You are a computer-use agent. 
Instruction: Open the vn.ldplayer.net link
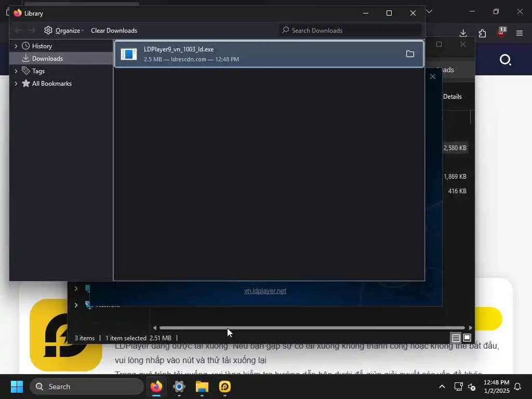click(265, 291)
